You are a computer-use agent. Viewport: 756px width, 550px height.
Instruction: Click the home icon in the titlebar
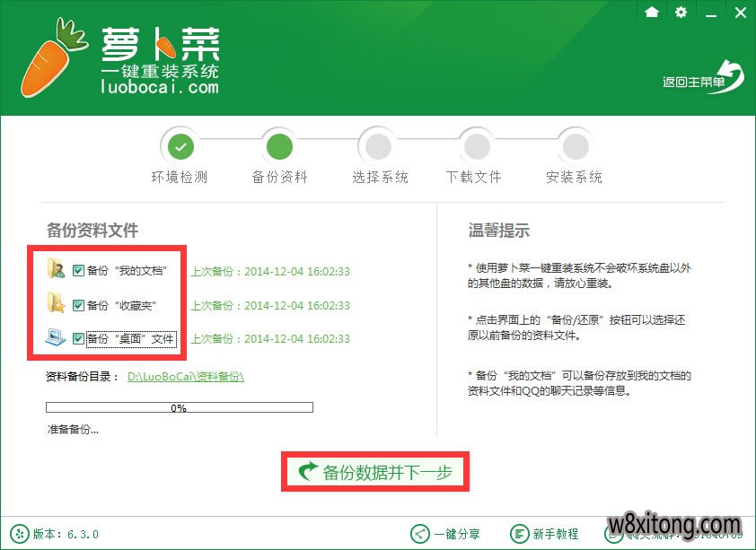point(654,13)
